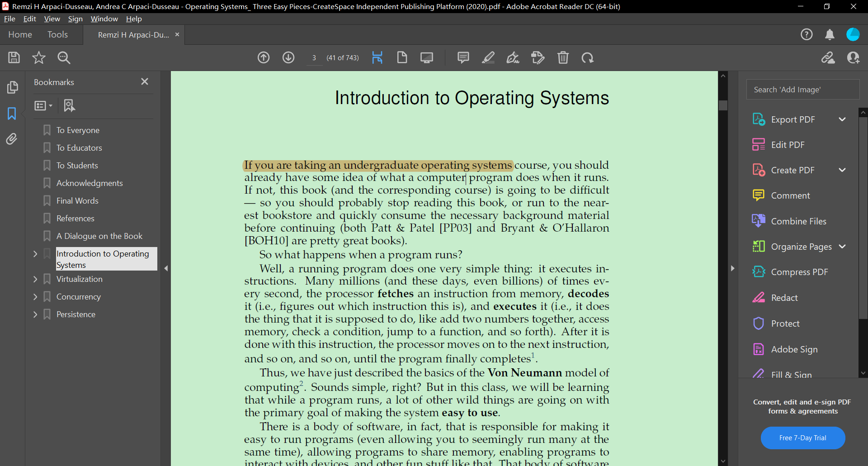Screen dimensions: 868x466
Task: Click the Search 'Add Image' field
Action: tap(803, 89)
